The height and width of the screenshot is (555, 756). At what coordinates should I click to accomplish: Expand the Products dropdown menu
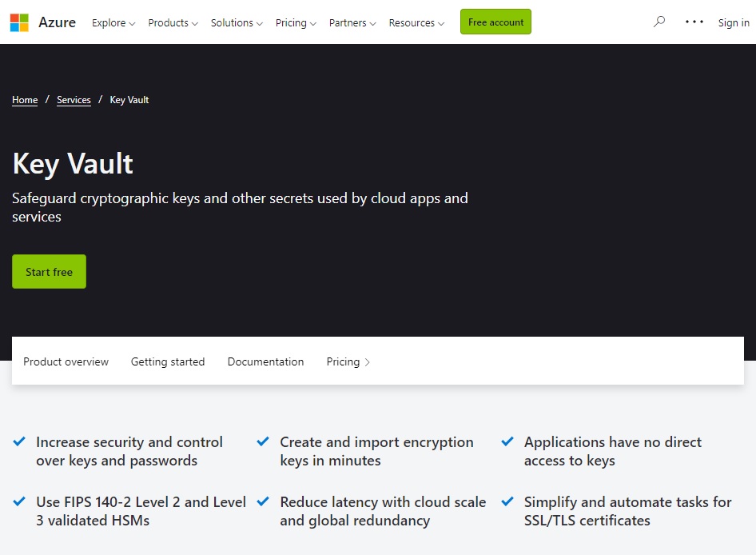pyautogui.click(x=173, y=22)
